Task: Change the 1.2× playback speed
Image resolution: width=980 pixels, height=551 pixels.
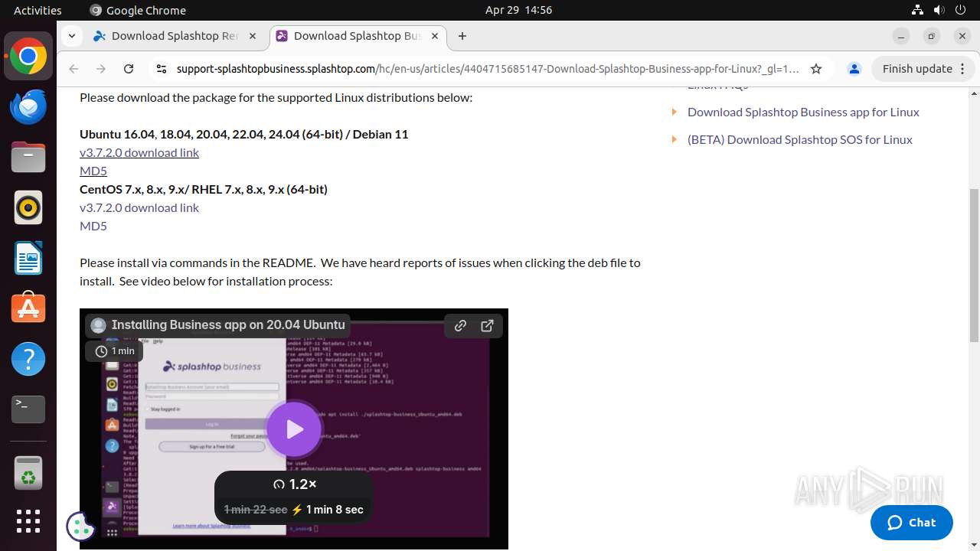Action: coord(295,484)
